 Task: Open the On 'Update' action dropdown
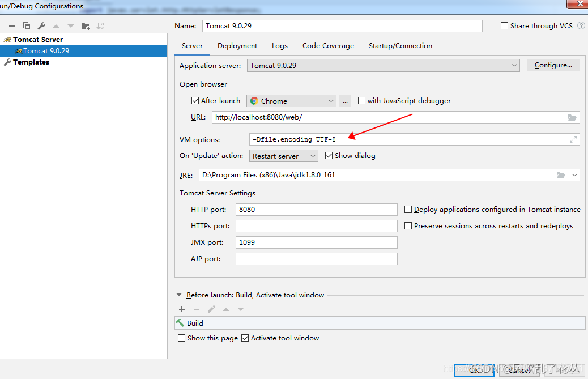(x=283, y=156)
